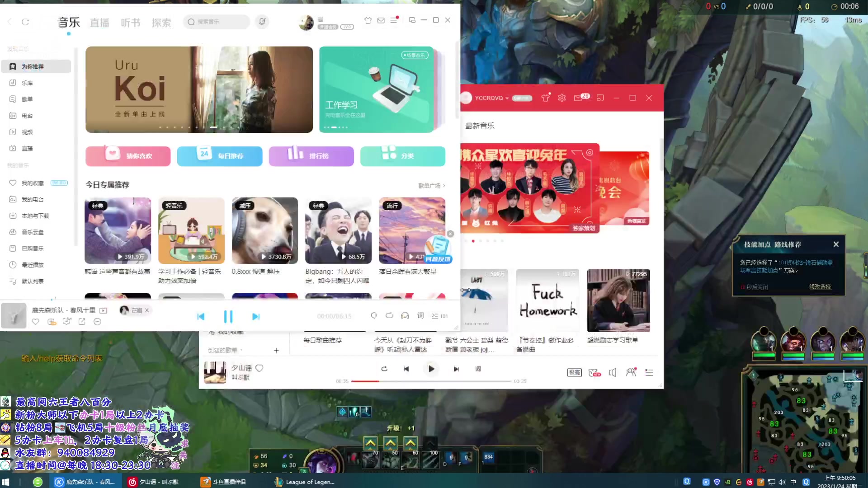
Task: Click NetEase song progress bar
Action: pos(431,381)
